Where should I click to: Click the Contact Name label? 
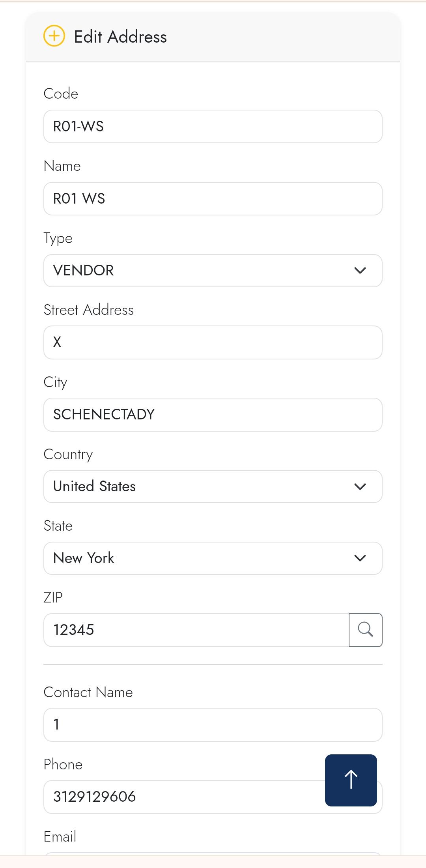click(x=88, y=692)
